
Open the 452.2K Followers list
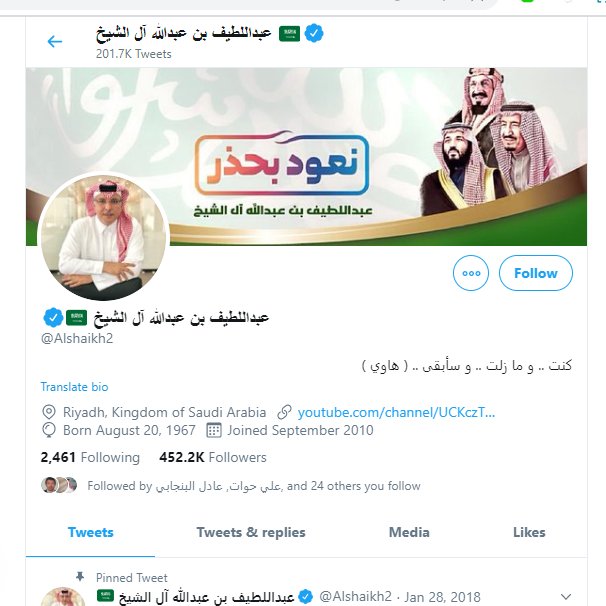(213, 457)
